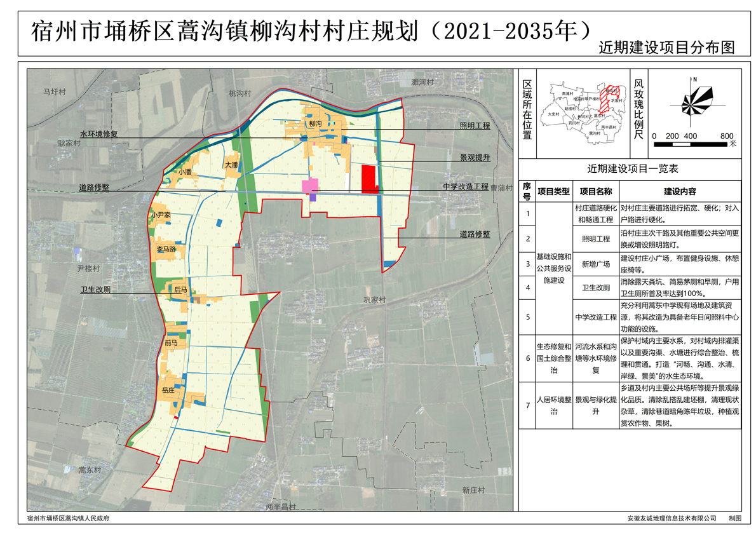Click the 中学改造工程 callout label on map

pos(466,187)
